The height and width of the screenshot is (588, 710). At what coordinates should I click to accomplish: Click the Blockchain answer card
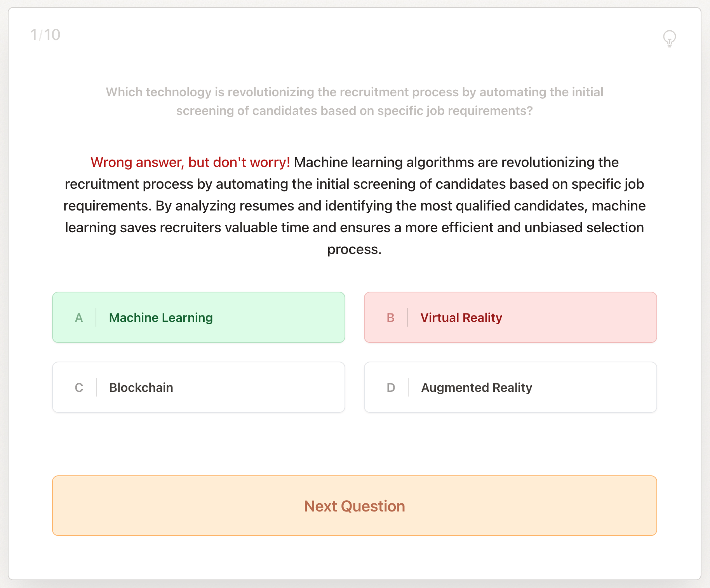pyautogui.click(x=198, y=387)
